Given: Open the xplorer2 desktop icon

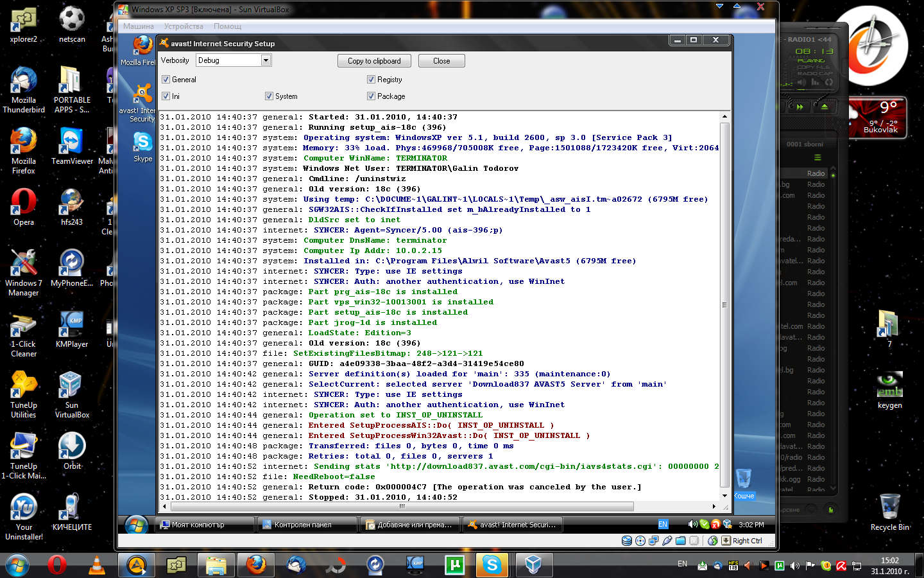Looking at the screenshot, I should pyautogui.click(x=24, y=26).
